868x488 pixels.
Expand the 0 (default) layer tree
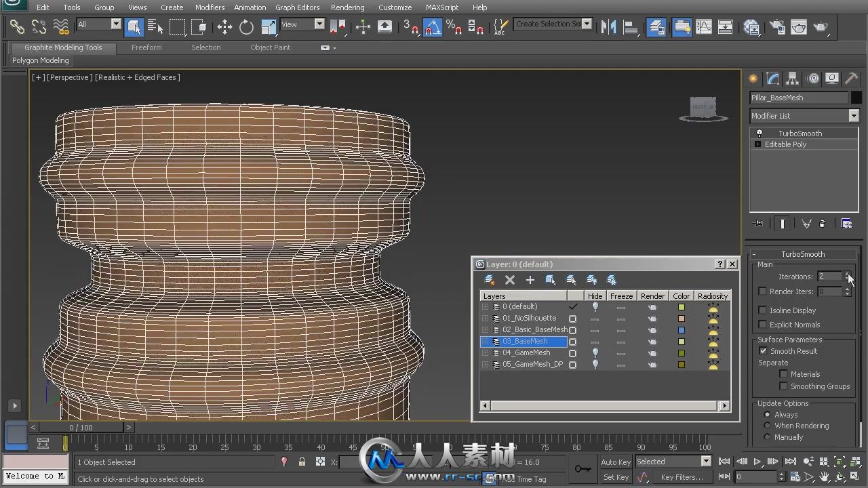[x=485, y=307]
